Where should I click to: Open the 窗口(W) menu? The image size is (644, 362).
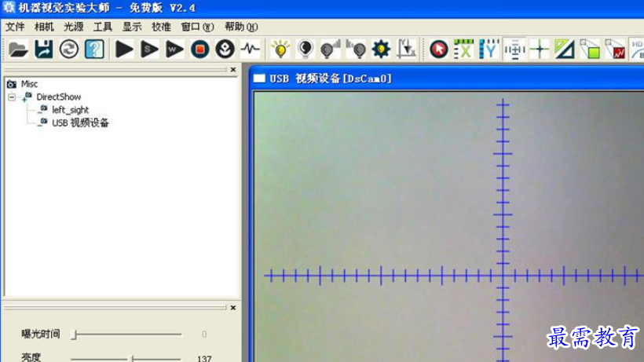click(197, 27)
